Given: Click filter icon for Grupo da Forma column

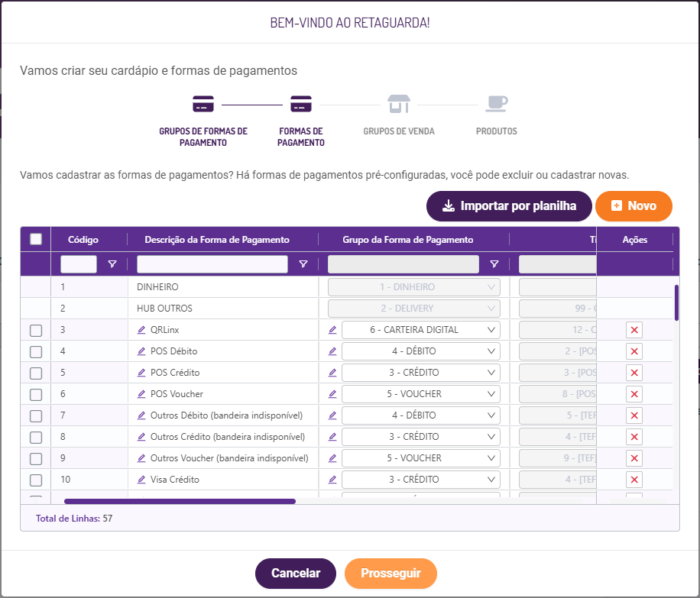Looking at the screenshot, I should click(x=494, y=264).
